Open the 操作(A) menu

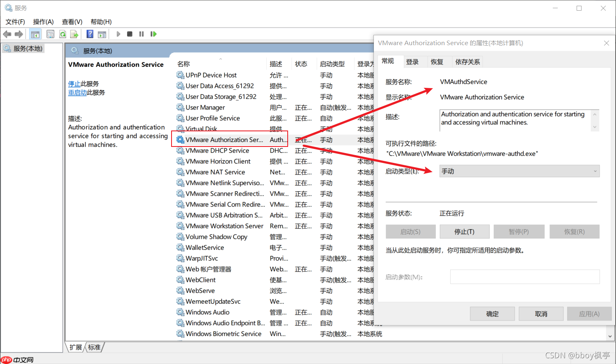click(43, 21)
